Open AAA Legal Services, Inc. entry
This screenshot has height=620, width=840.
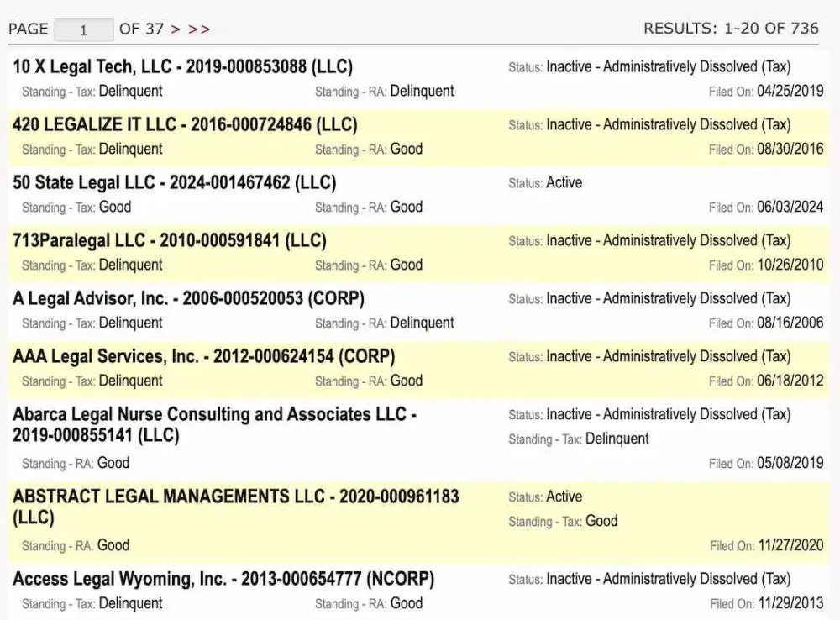point(203,357)
